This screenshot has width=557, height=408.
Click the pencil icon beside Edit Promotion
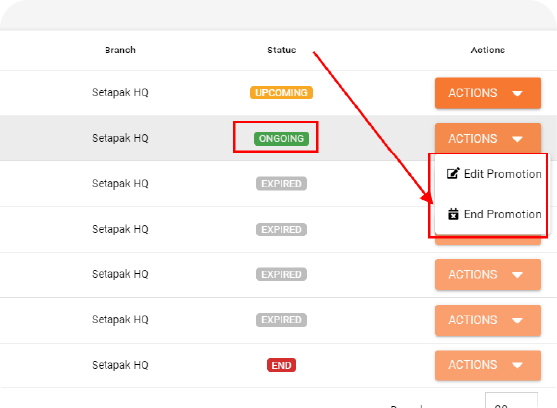tap(453, 173)
